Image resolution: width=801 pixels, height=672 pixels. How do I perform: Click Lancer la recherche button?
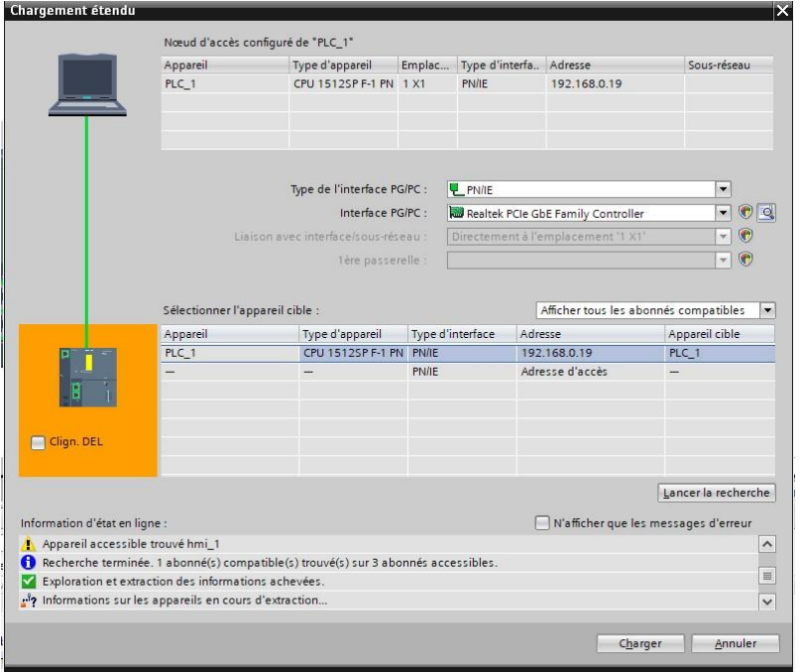tap(716, 493)
